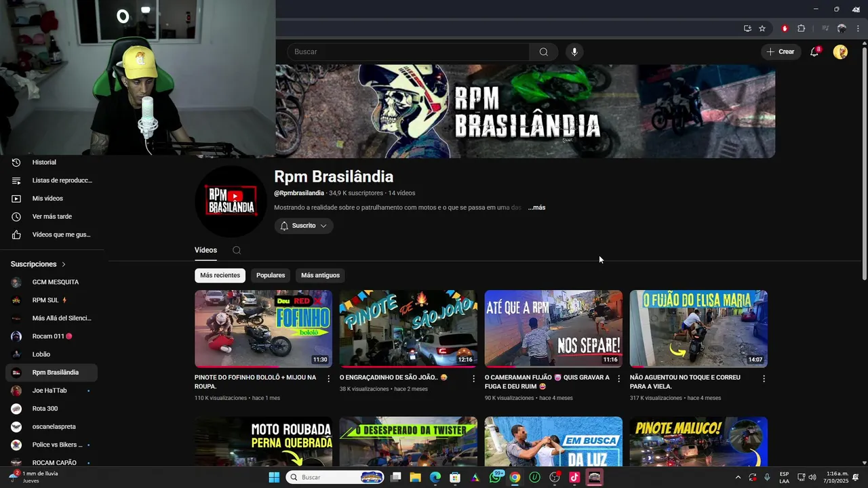Open OBS Studio from taskbar
Image resolution: width=868 pixels, height=488 pixels.
[x=555, y=477]
